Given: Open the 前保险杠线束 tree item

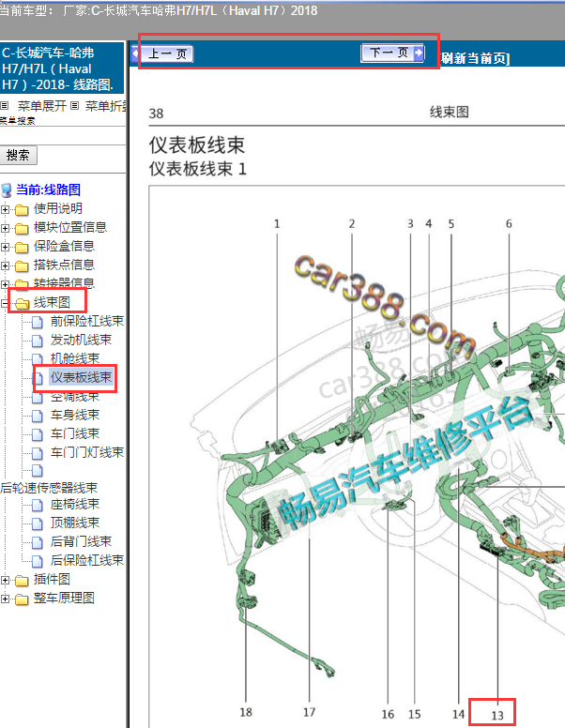Looking at the screenshot, I should pyautogui.click(x=87, y=321).
